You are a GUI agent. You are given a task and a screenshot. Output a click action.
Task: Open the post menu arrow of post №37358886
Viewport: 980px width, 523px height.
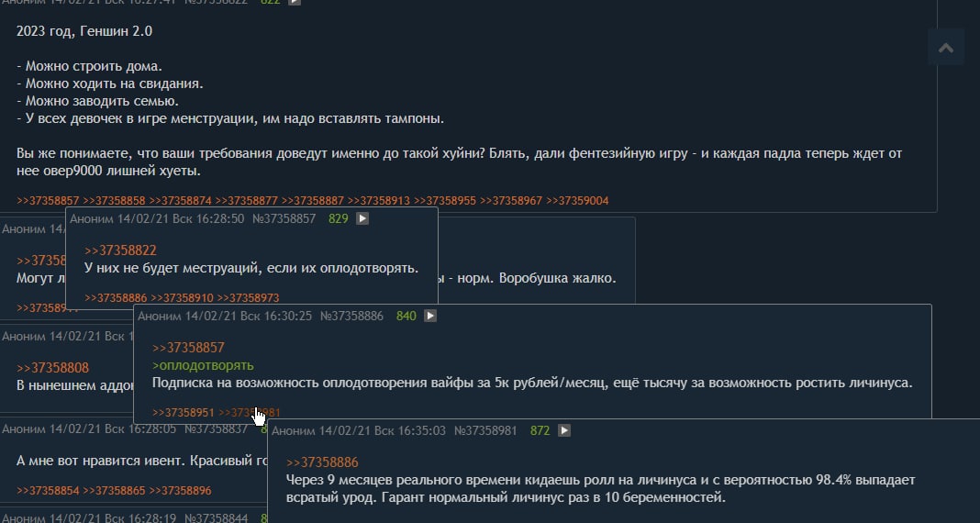pos(430,317)
